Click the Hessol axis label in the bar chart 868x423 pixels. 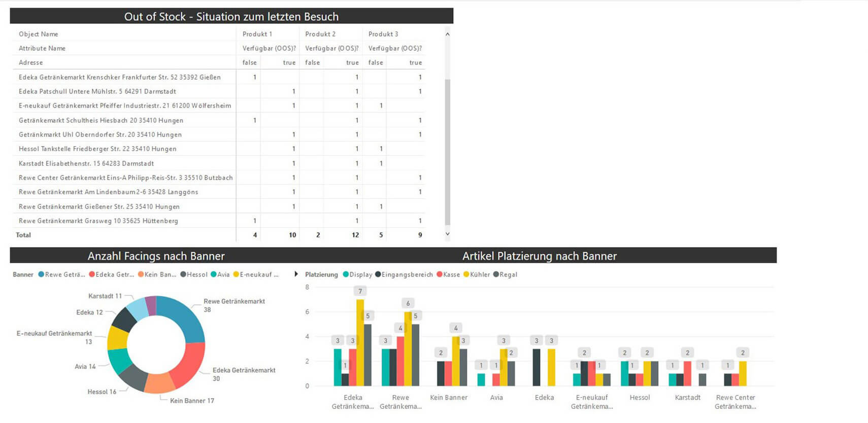pos(640,398)
